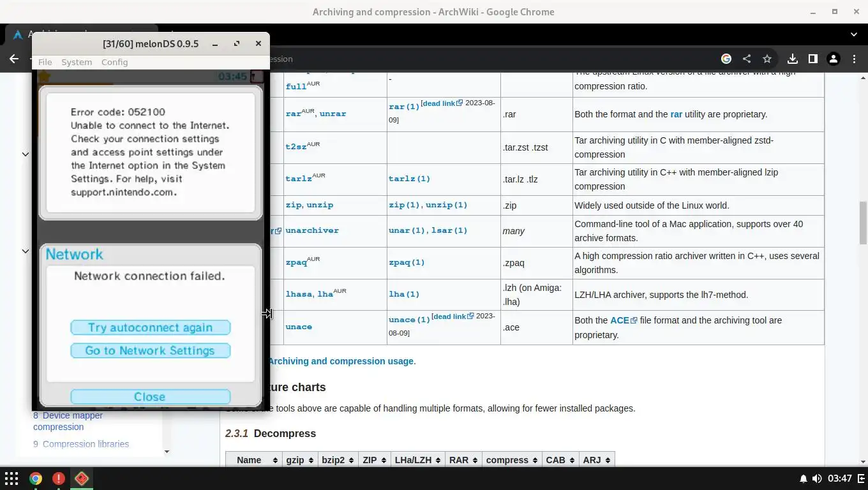Open Chrome downloads icon

pos(793,59)
